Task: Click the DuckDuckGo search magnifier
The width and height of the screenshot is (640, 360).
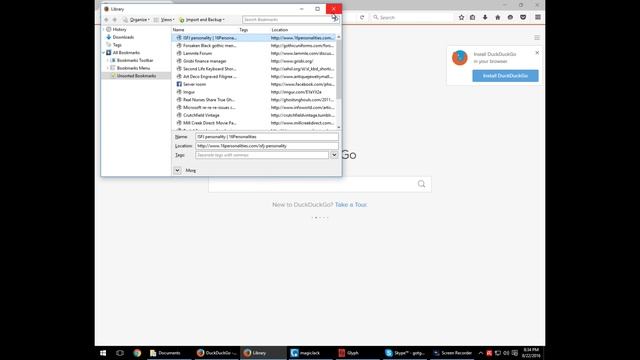Action: (421, 184)
